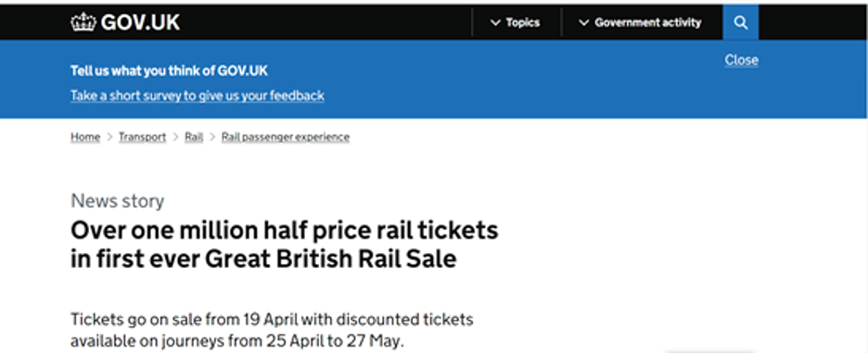The image size is (868, 354).
Task: Expand the Topics dropdown menu
Action: [x=516, y=22]
